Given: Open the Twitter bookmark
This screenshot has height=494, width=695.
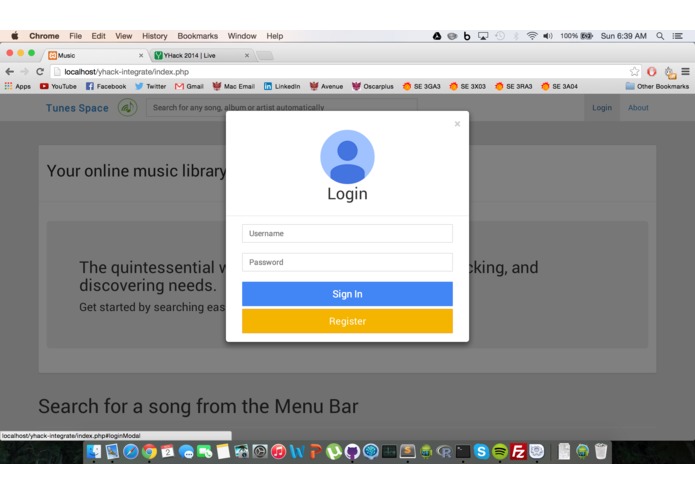Looking at the screenshot, I should (151, 86).
